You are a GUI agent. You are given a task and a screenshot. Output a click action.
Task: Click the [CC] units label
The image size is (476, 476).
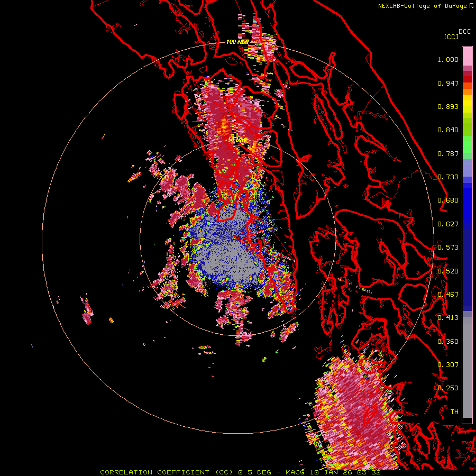pyautogui.click(x=451, y=36)
